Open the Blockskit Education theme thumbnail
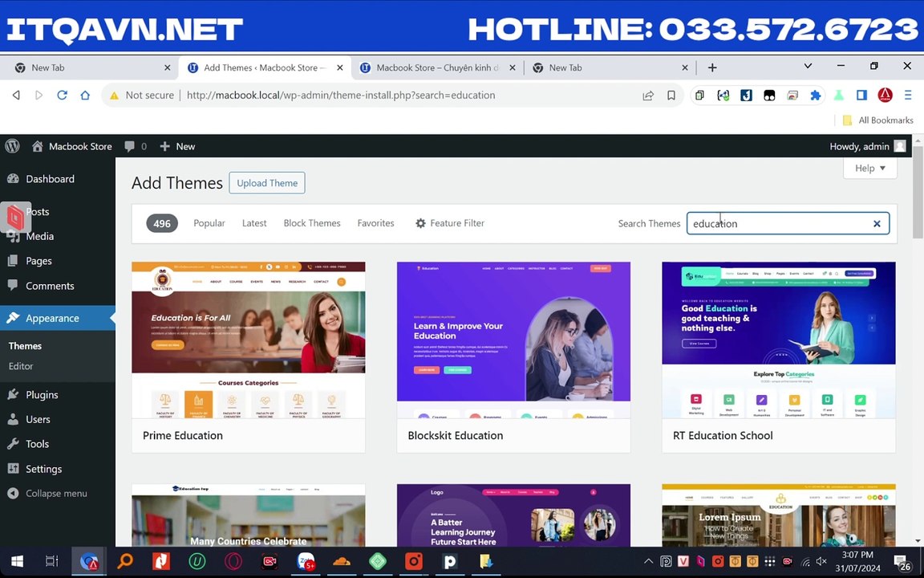Screen dimensions: 924x578 tap(513, 340)
